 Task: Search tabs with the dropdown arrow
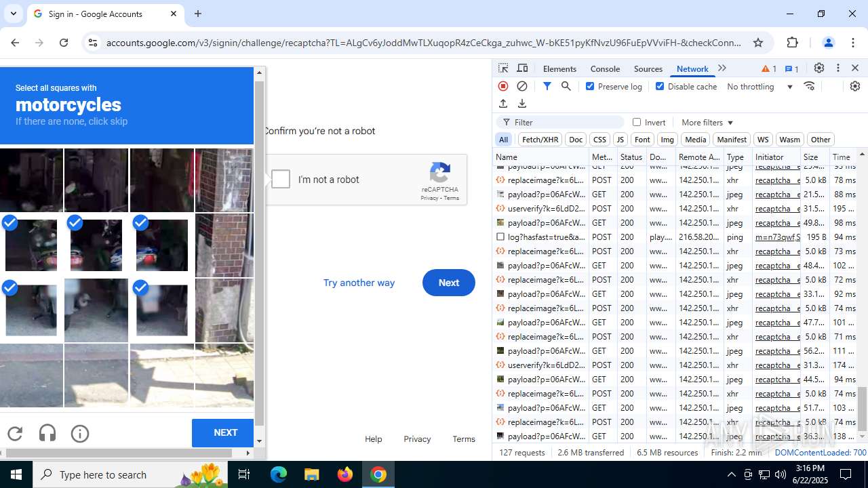tap(14, 14)
